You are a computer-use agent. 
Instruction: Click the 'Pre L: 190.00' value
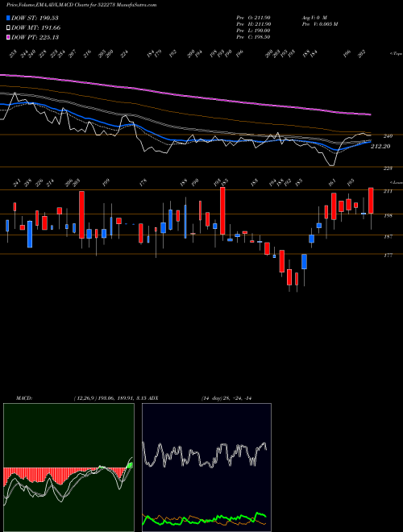point(253,31)
